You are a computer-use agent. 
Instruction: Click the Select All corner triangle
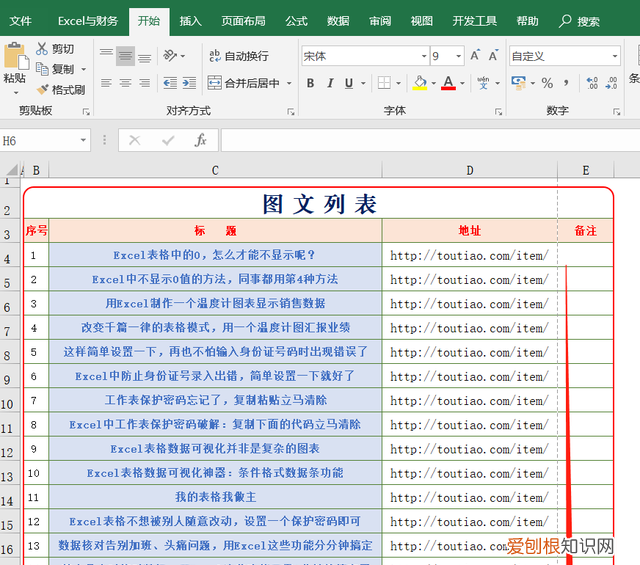tap(11, 169)
